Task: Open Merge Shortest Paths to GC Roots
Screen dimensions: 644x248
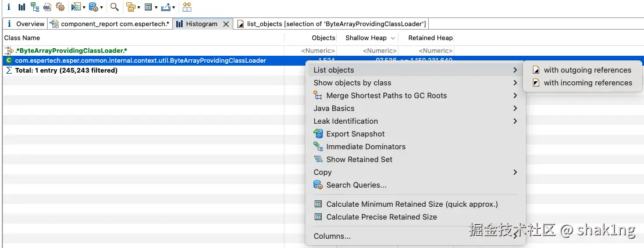Action: pyautogui.click(x=415, y=95)
